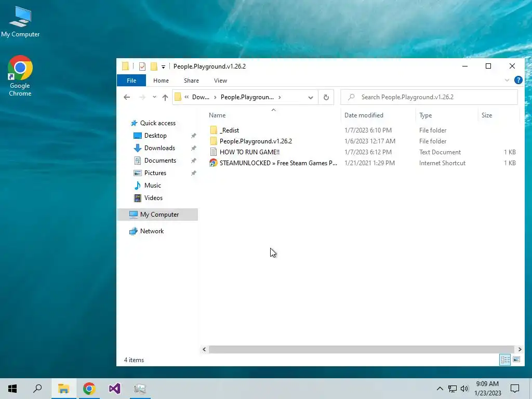Go back using the Back arrow
Viewport: 532px width, 399px height.
tap(127, 97)
